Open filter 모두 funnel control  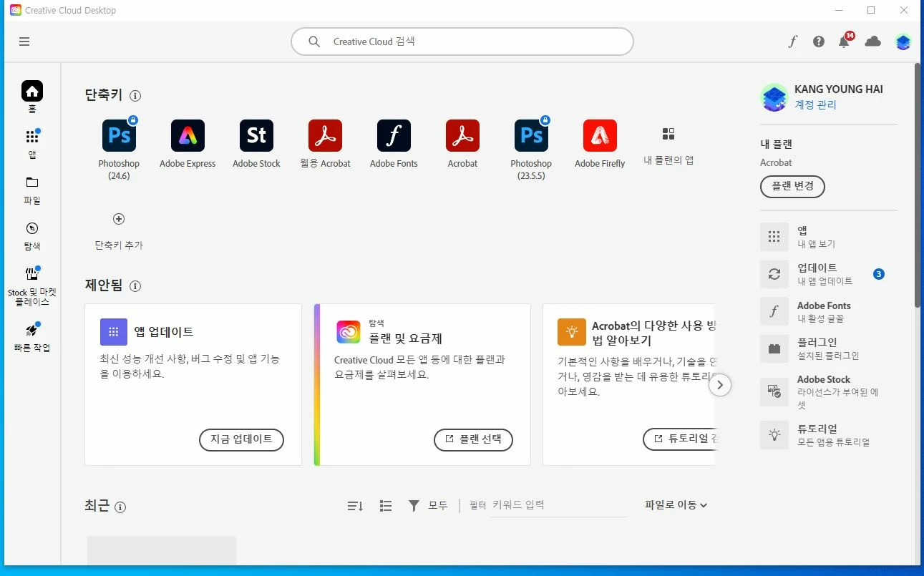(428, 506)
